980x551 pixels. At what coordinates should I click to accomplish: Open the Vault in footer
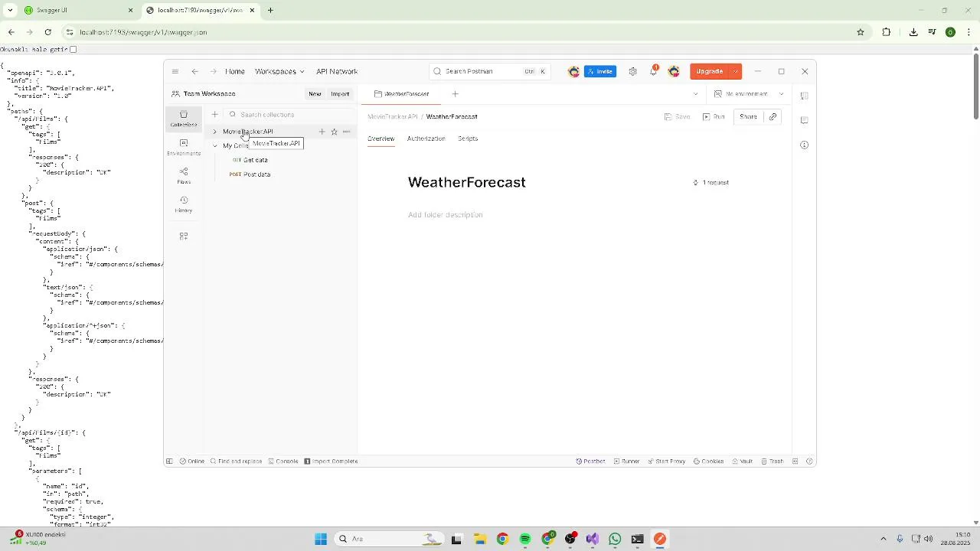[742, 461]
